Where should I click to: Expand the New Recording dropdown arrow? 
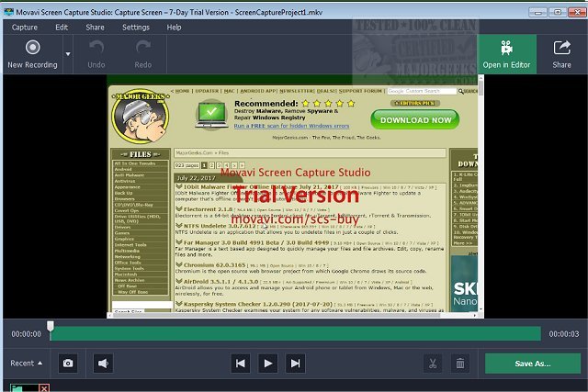pos(68,54)
